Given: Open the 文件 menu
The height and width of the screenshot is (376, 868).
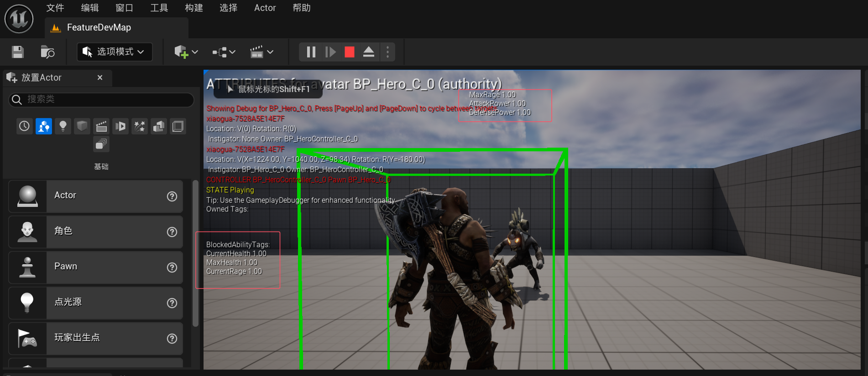Looking at the screenshot, I should 55,8.
